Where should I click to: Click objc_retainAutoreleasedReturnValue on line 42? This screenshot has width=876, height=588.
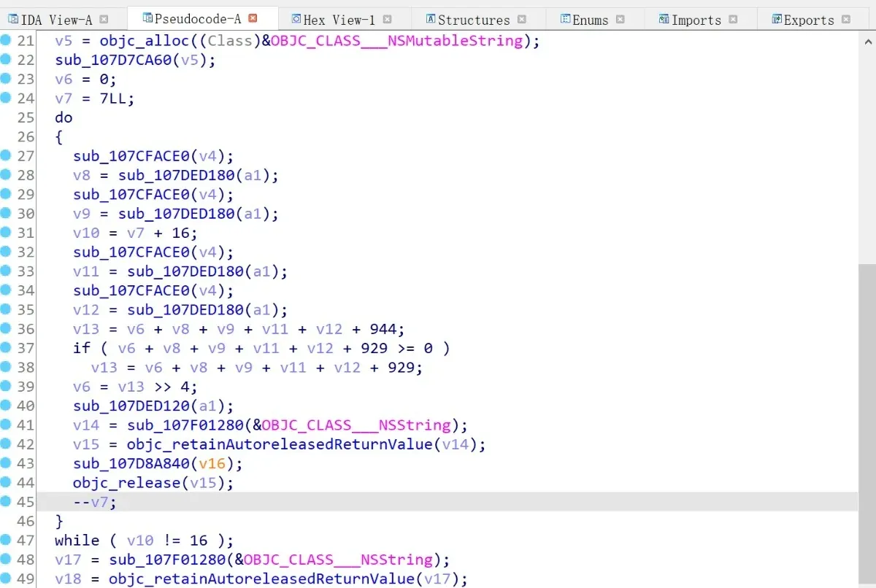[x=280, y=444]
